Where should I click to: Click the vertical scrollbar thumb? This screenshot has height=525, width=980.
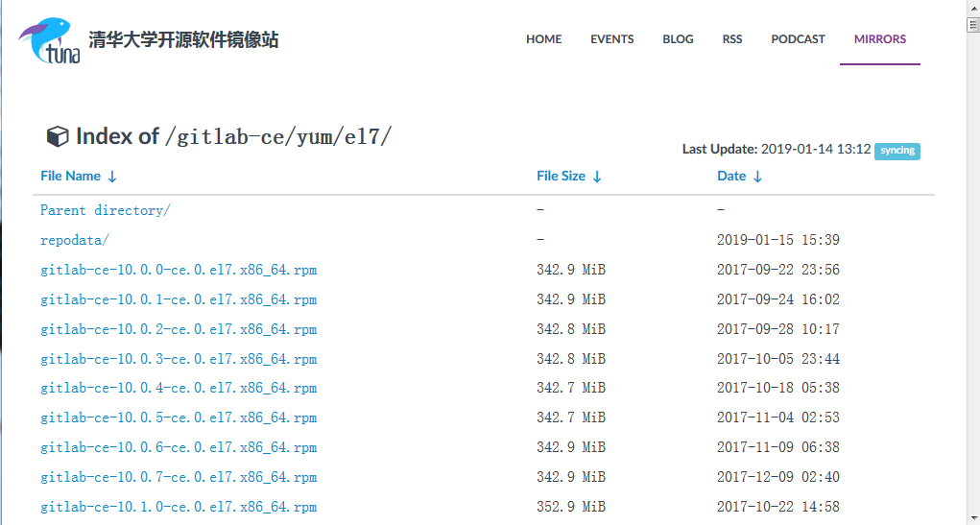973,25
